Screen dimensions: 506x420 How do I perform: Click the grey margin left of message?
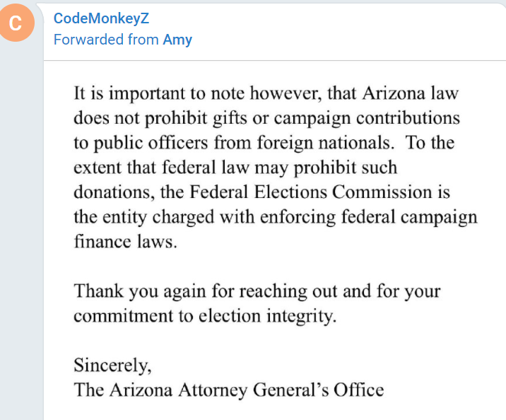tap(21, 226)
